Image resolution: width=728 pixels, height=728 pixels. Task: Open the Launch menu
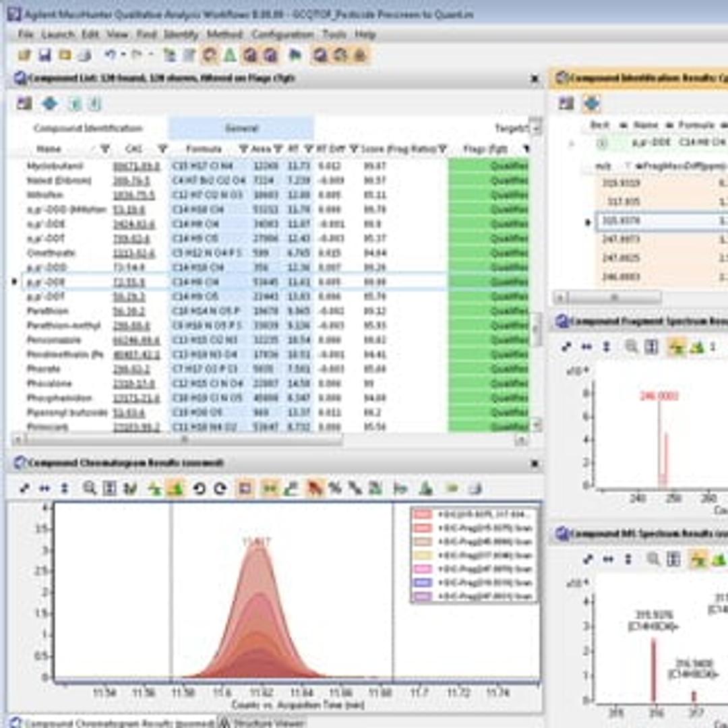57,34
